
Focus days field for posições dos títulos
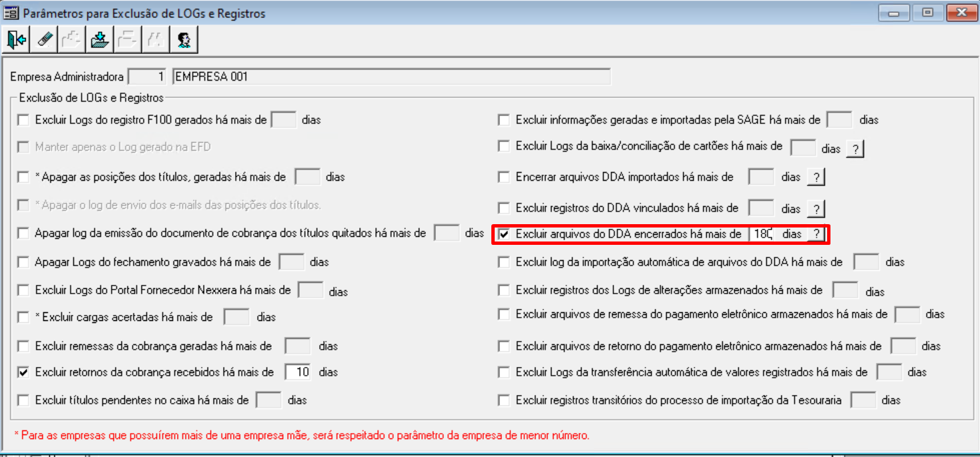pyautogui.click(x=308, y=177)
